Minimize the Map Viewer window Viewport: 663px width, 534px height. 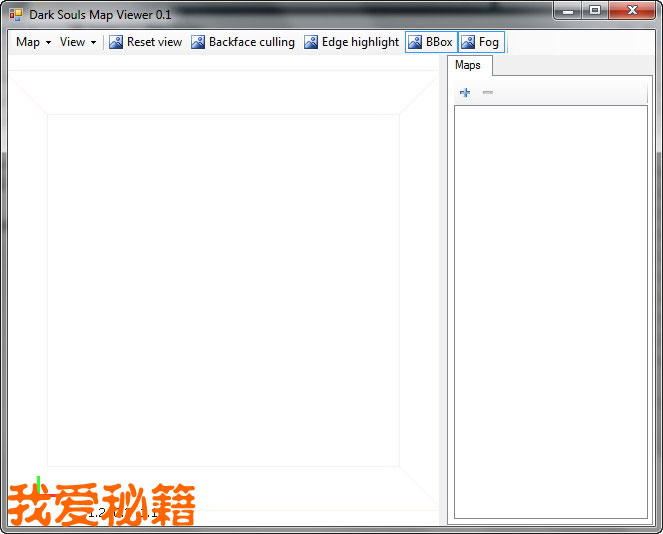(570, 11)
